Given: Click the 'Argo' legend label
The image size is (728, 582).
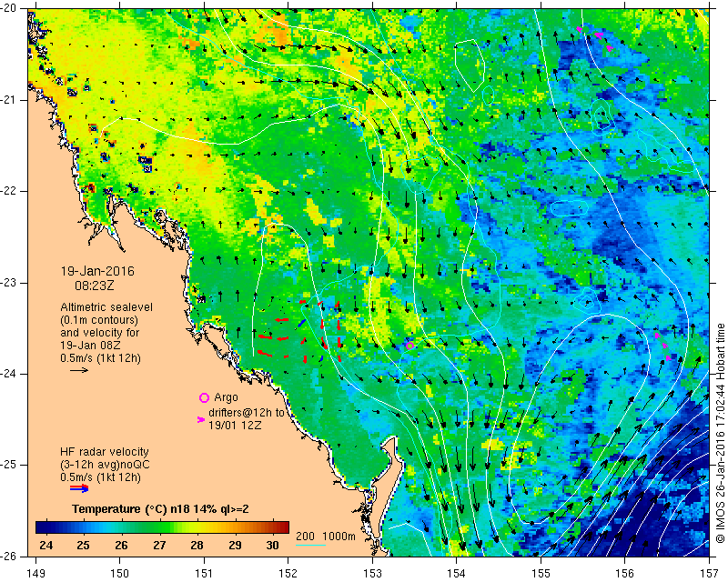Looking at the screenshot, I should coord(226,397).
